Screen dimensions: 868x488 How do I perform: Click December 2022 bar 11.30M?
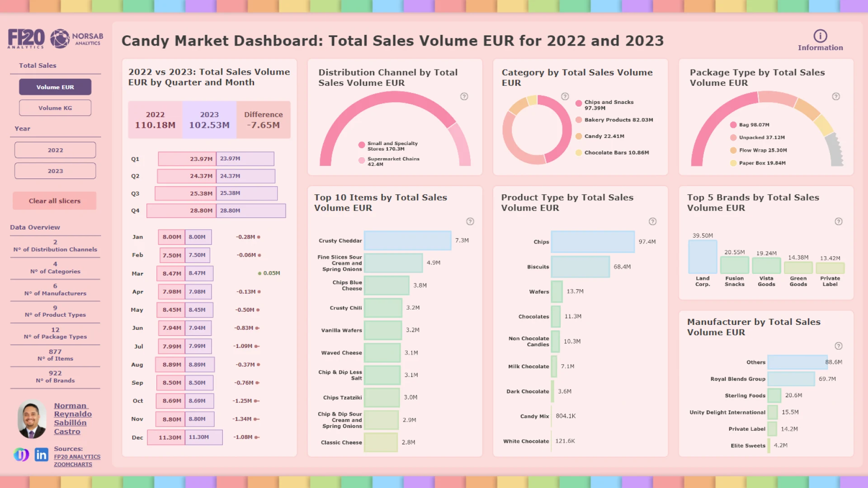(166, 437)
